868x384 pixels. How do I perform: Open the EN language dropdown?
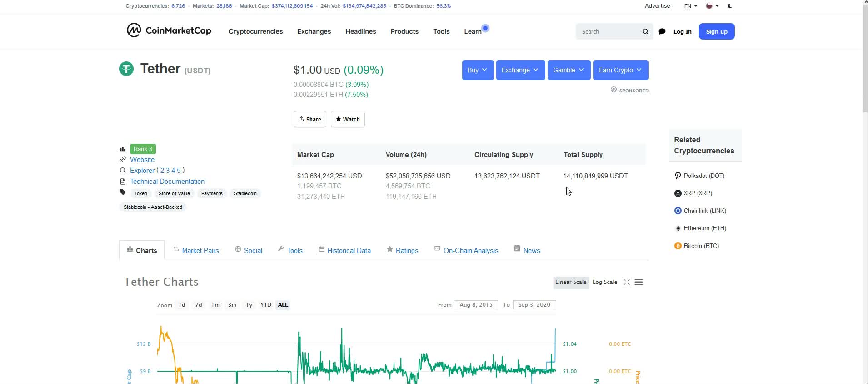click(x=690, y=6)
